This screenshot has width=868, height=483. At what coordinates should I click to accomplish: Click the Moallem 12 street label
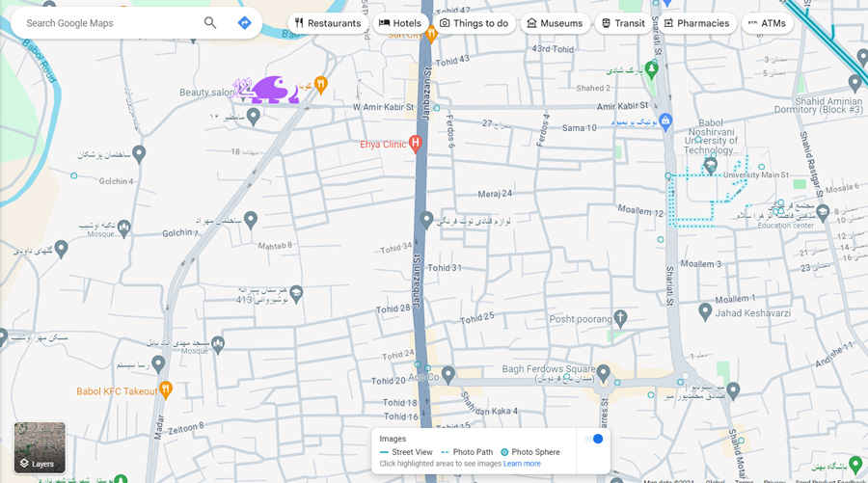640,210
